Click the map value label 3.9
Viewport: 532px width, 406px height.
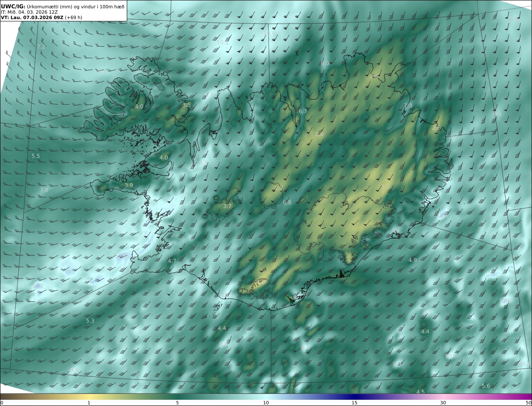click(x=129, y=186)
